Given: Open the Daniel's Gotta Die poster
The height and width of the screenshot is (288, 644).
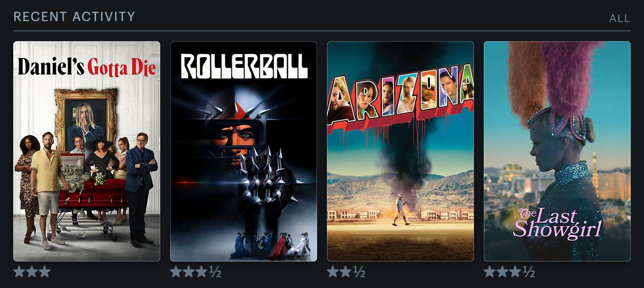Looking at the screenshot, I should pyautogui.click(x=87, y=151).
